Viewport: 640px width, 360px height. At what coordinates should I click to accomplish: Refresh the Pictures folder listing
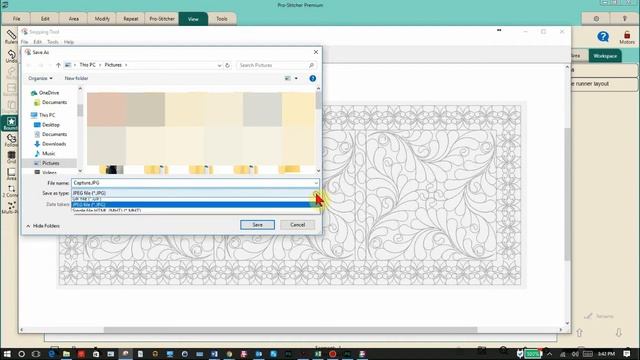(227, 65)
